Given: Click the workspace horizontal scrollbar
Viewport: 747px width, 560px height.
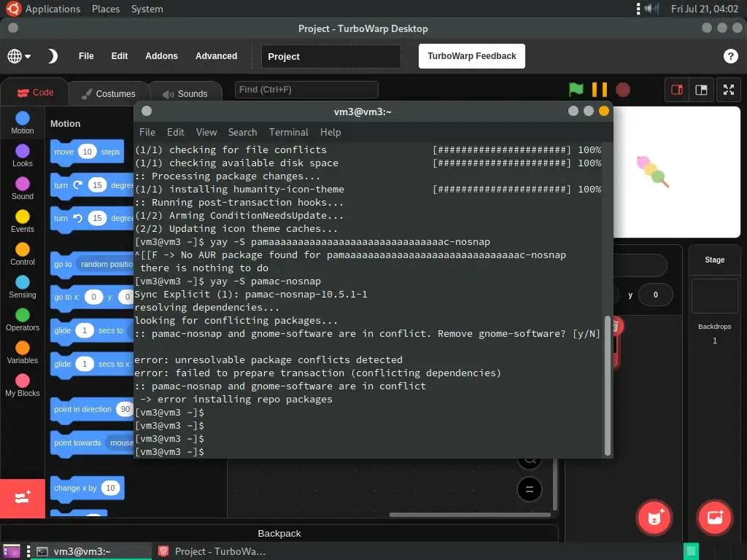Looking at the screenshot, I should [470, 514].
